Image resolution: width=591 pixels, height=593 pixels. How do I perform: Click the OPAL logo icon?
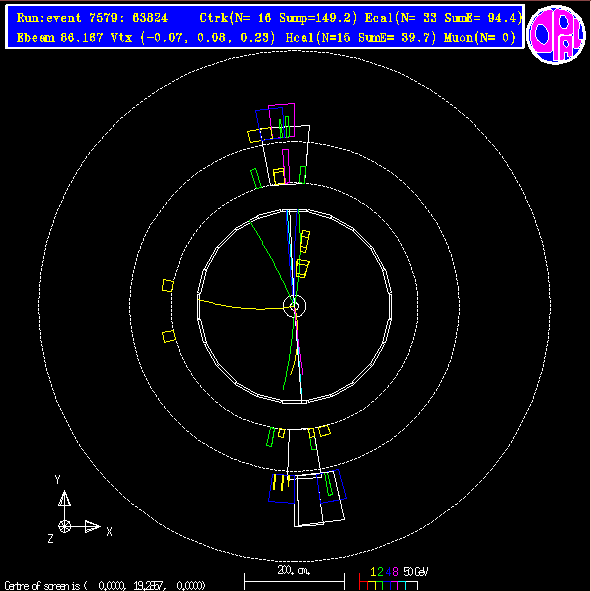coord(555,34)
